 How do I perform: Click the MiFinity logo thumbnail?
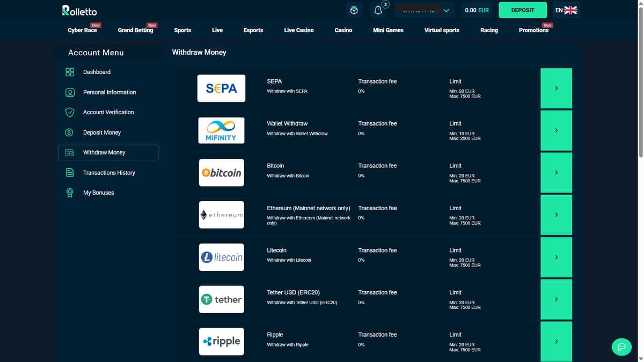tap(221, 130)
